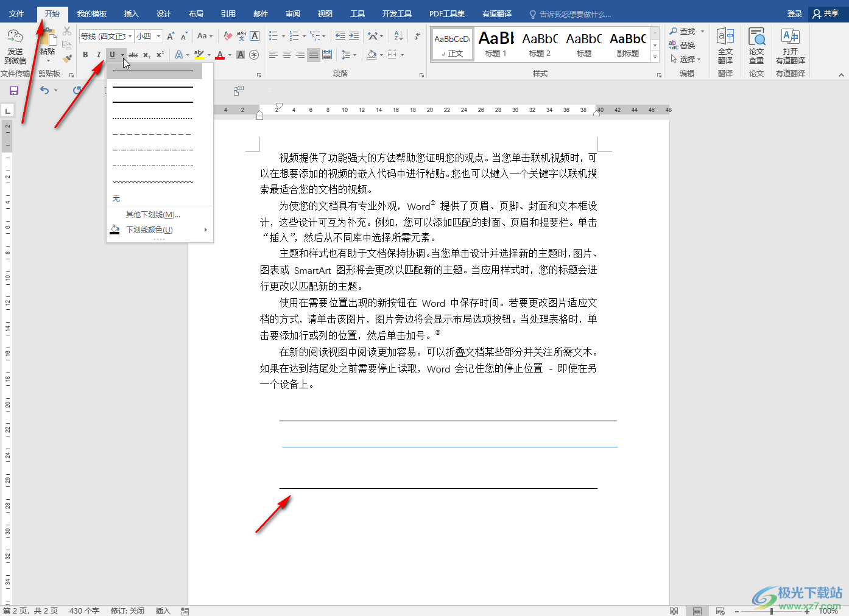Viewport: 849px width, 616px height.
Task: Toggle superscript x² formatting
Action: [160, 55]
